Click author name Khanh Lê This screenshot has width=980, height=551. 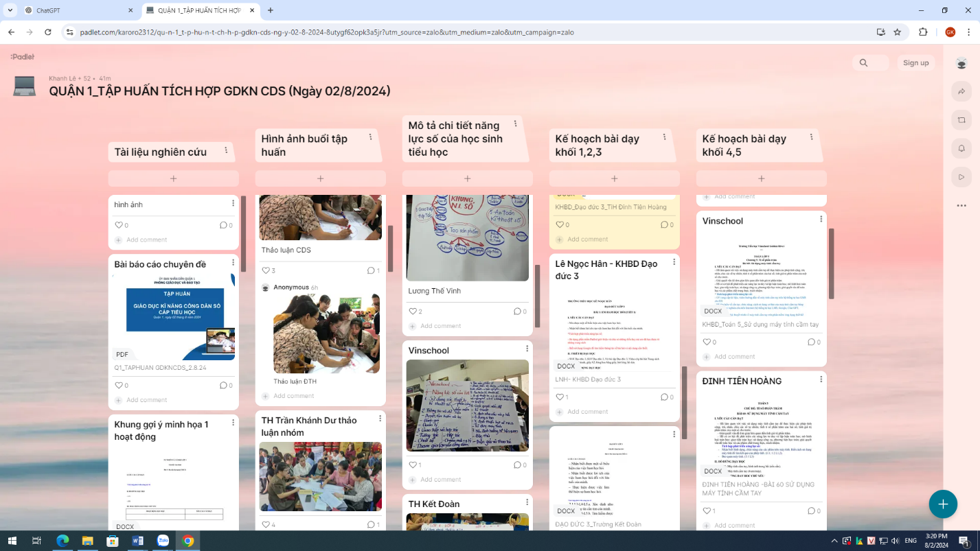click(62, 78)
